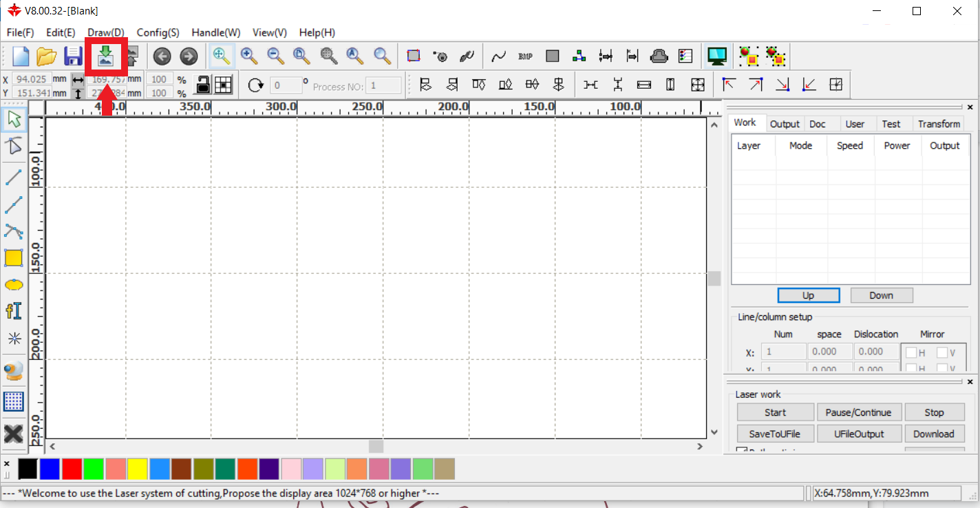Click the layer Down button
The width and height of the screenshot is (980, 508).
click(882, 295)
